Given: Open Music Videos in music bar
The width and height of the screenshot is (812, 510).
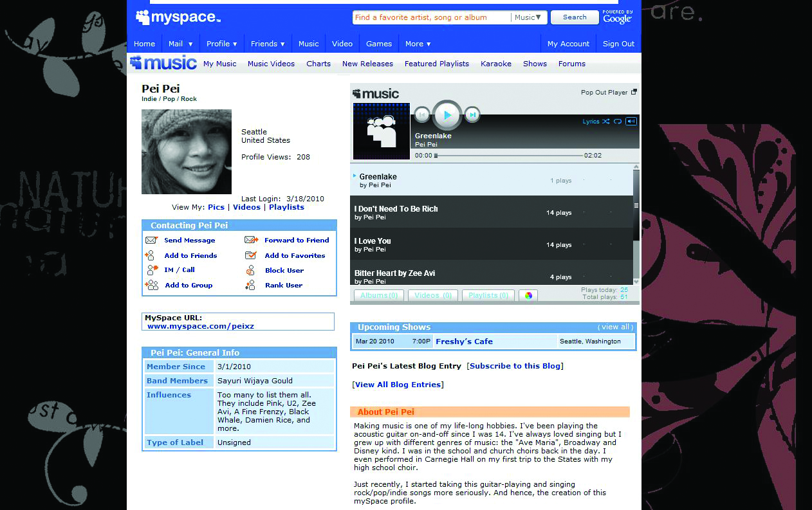Looking at the screenshot, I should pyautogui.click(x=271, y=64).
